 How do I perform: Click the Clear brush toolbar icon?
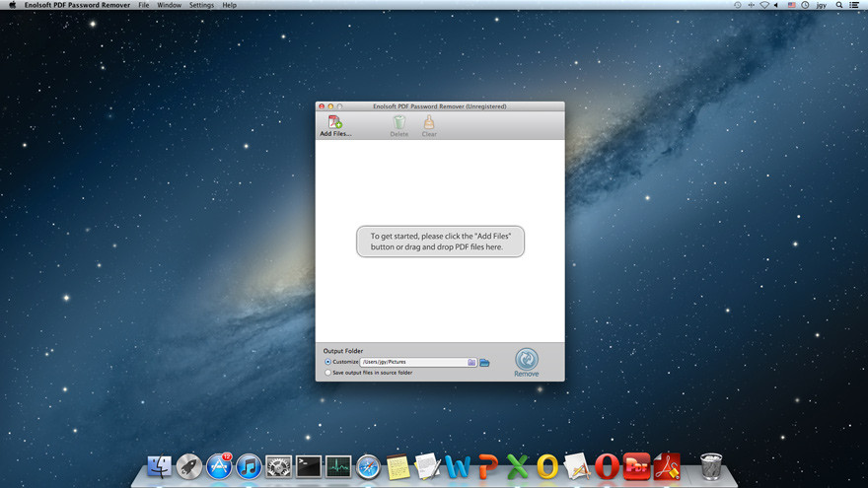tap(429, 126)
